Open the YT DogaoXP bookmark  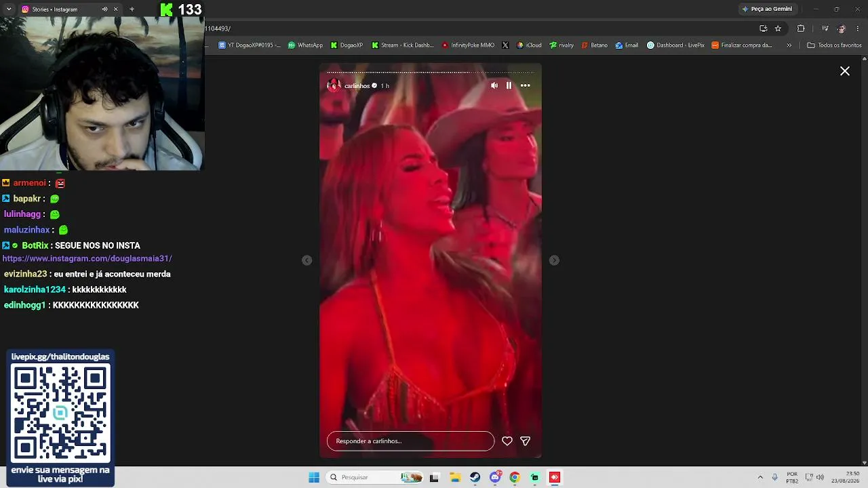249,45
